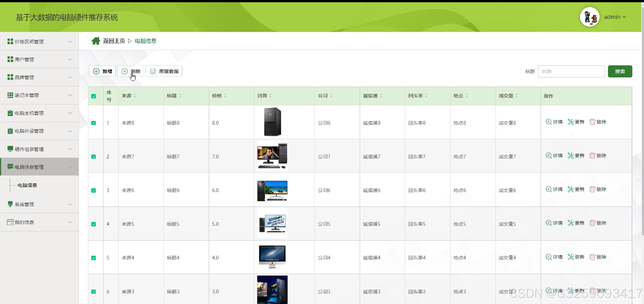Toggle the select-all header checkbox
Viewport: 644px width, 304px height.
pyautogui.click(x=94, y=96)
